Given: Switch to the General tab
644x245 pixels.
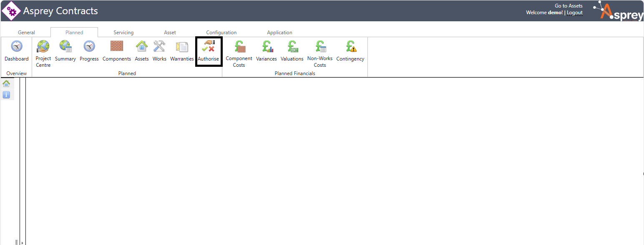Looking at the screenshot, I should click(26, 33).
